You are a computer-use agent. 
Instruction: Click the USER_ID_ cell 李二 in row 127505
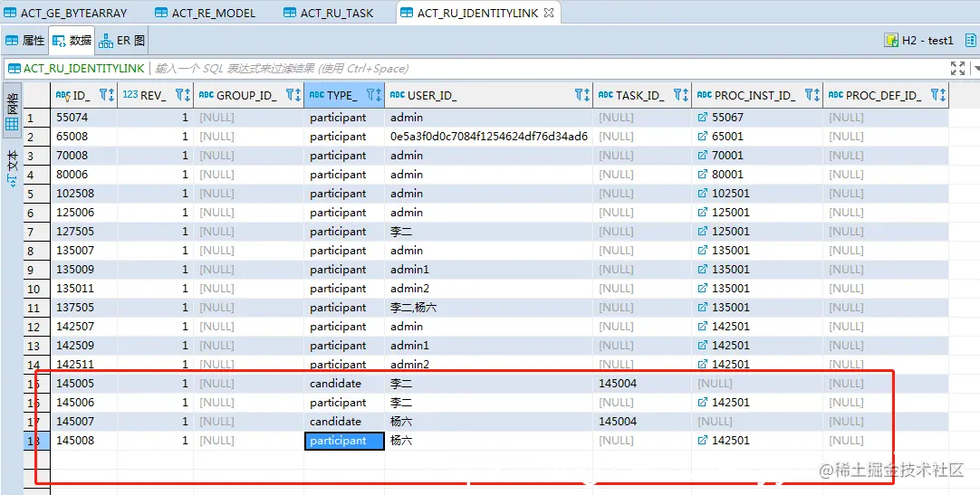tap(489, 232)
